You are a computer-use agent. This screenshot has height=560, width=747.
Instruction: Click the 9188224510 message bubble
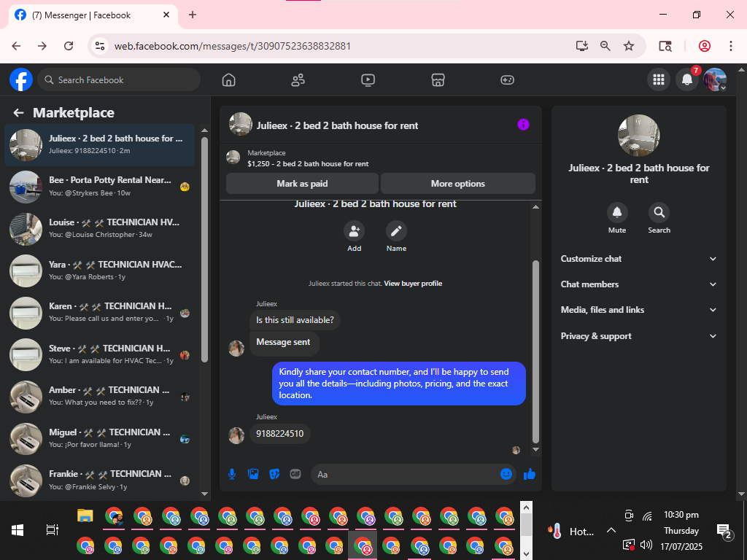(279, 434)
